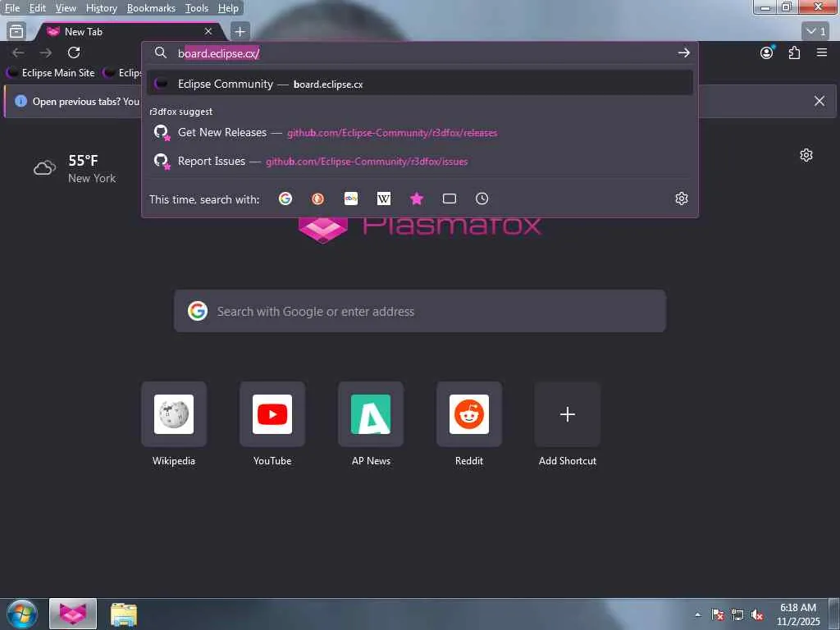Click the Action Center flag tray icon

click(717, 615)
